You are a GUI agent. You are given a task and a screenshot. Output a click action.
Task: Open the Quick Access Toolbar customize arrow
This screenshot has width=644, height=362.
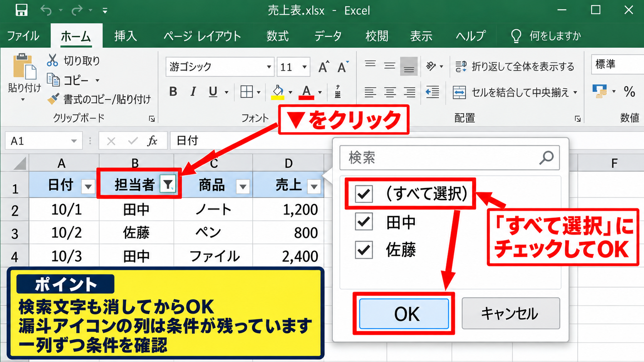105,11
